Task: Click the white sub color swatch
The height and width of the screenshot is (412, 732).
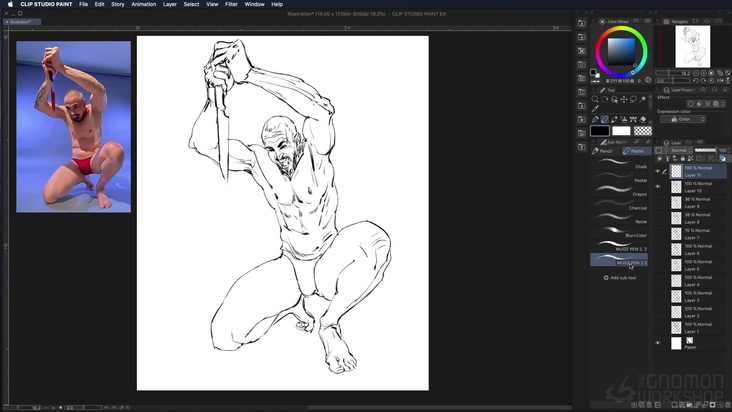Action: click(x=621, y=131)
